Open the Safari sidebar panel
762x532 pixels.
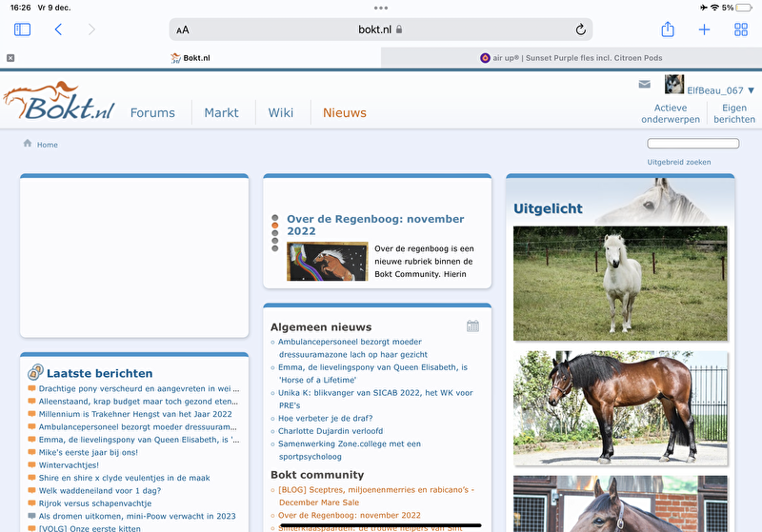point(22,30)
